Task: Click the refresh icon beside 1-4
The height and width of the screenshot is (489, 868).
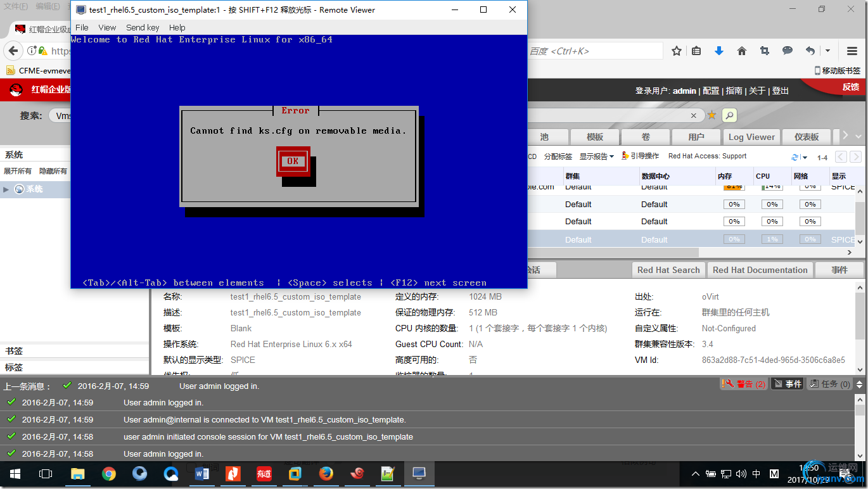Action: coord(796,157)
